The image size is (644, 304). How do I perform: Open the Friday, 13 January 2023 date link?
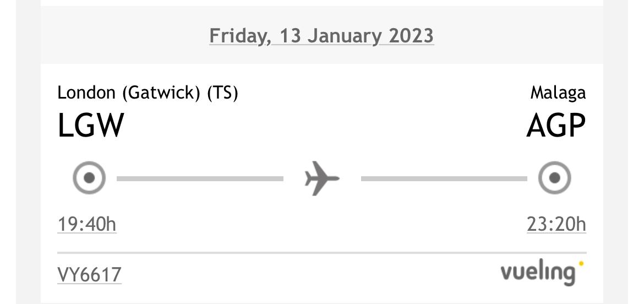[321, 36]
